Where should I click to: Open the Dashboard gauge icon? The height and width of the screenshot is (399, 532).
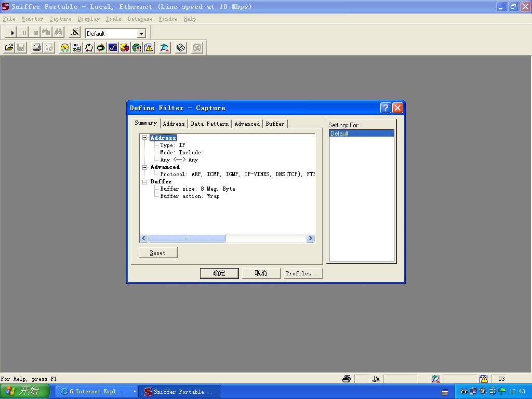[x=65, y=48]
